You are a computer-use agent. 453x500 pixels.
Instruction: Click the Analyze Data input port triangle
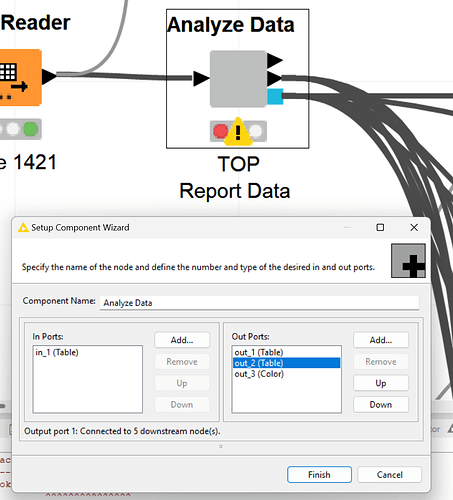coord(201,79)
